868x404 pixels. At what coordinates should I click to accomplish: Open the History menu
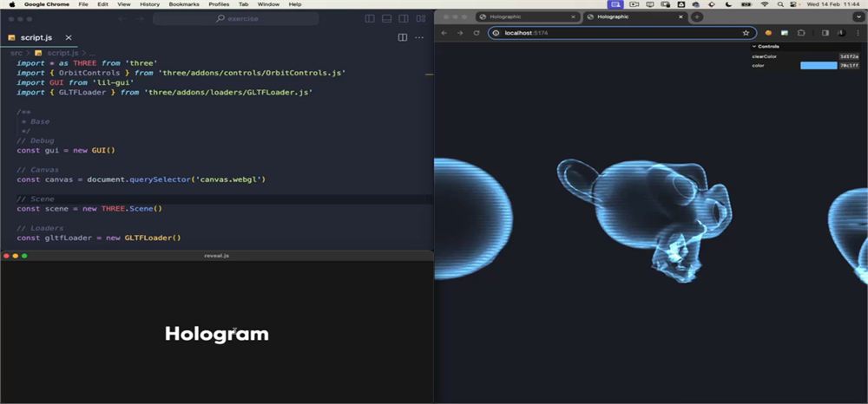[x=149, y=3]
